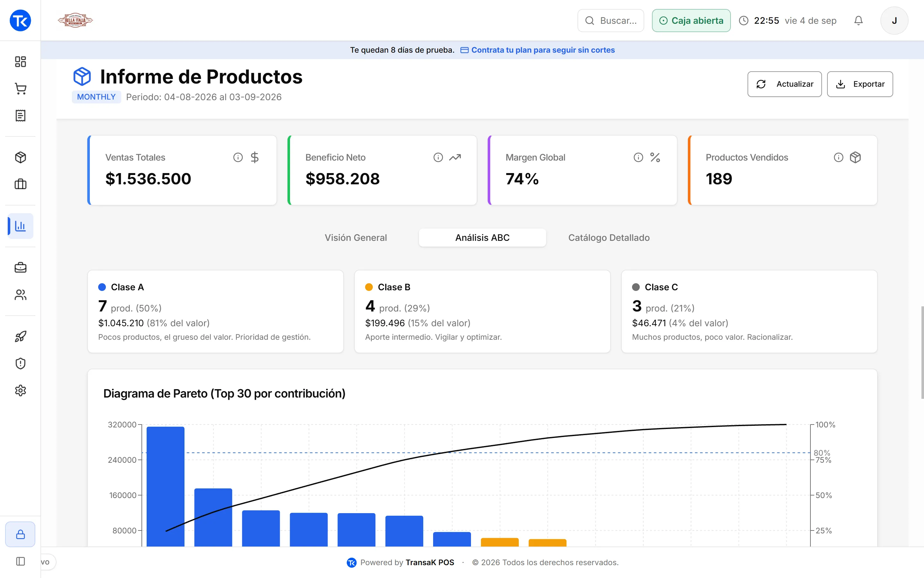Switch to the Visión General tab
The width and height of the screenshot is (924, 578).
click(x=355, y=238)
